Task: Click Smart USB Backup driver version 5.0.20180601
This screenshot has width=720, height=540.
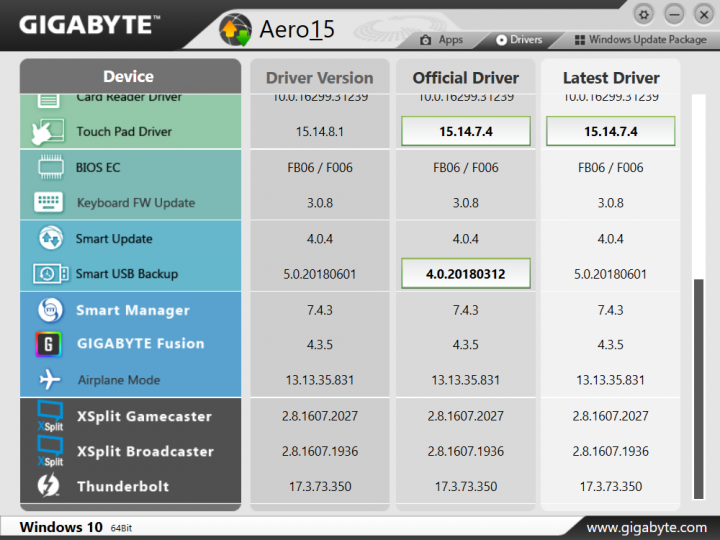Action: pyautogui.click(x=320, y=274)
